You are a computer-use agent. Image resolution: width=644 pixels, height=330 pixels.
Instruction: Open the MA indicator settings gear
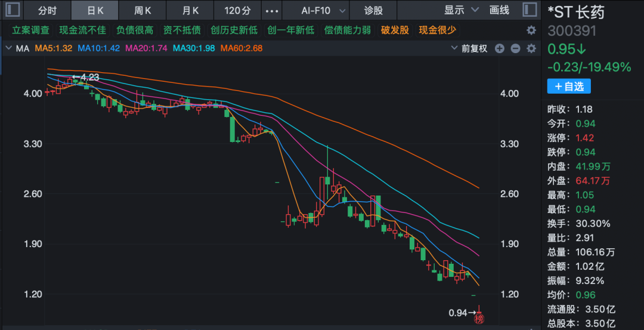pos(531,48)
